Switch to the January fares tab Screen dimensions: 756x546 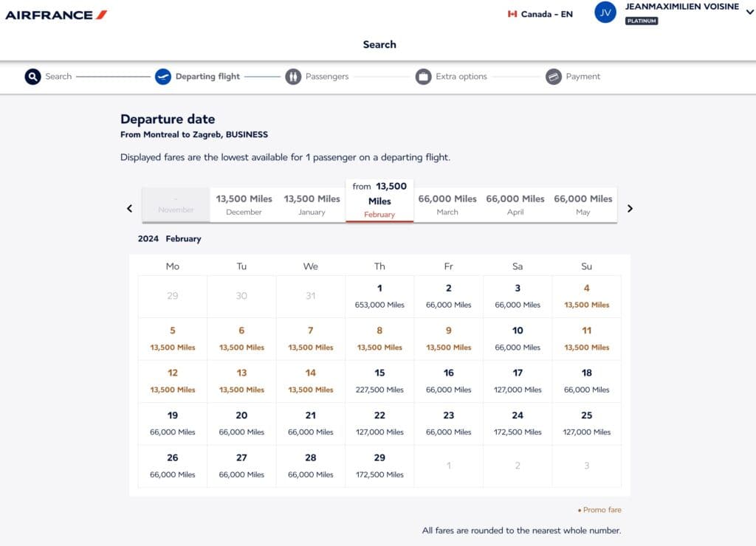(x=312, y=204)
